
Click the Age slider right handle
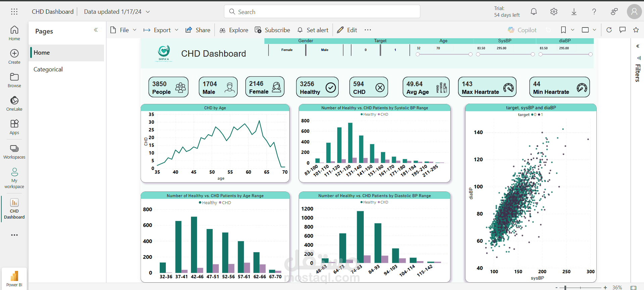pos(470,54)
